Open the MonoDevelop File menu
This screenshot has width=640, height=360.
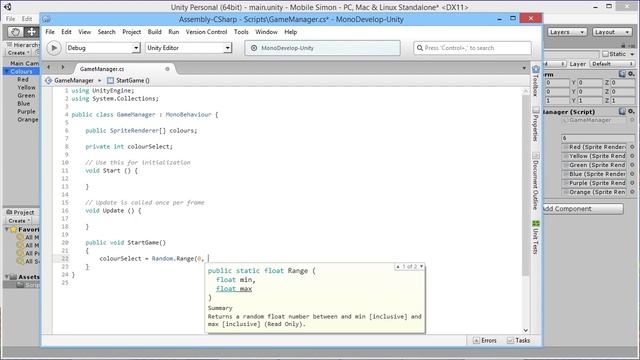pos(50,32)
